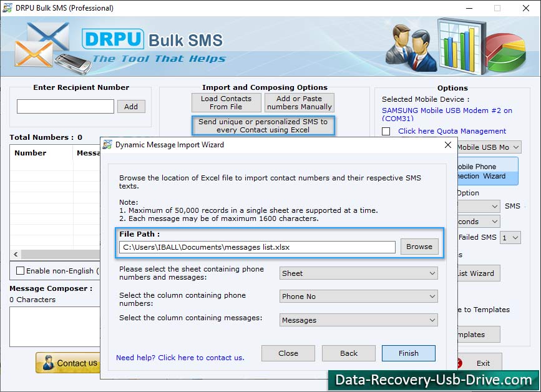The height and width of the screenshot is (392, 541).
Task: Close the DRPU Bulk SMS main window
Action: coord(526,8)
